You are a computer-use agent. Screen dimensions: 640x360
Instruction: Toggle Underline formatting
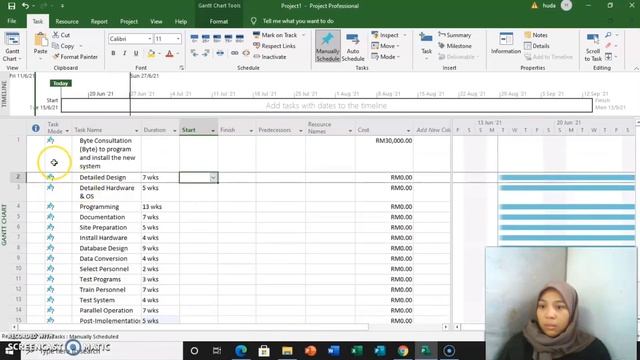[136, 53]
